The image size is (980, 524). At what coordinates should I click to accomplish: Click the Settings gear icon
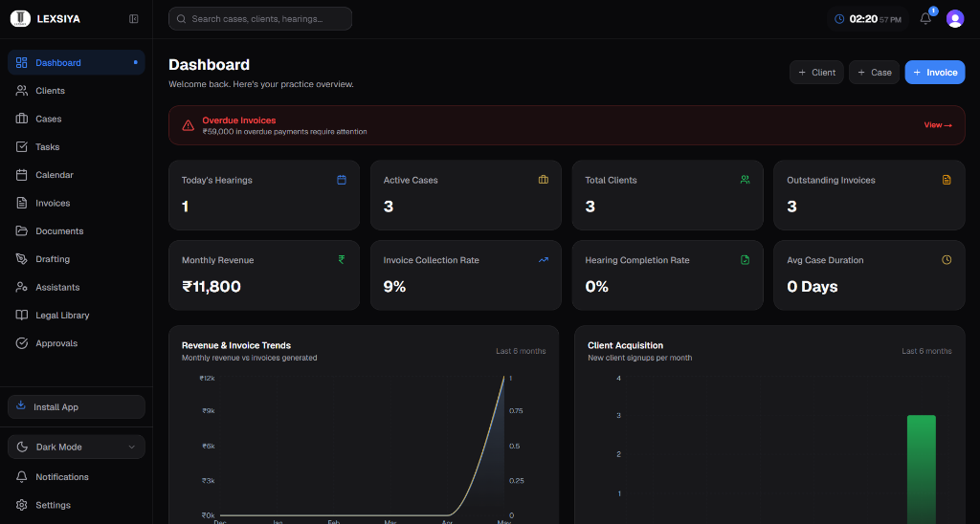coord(22,505)
